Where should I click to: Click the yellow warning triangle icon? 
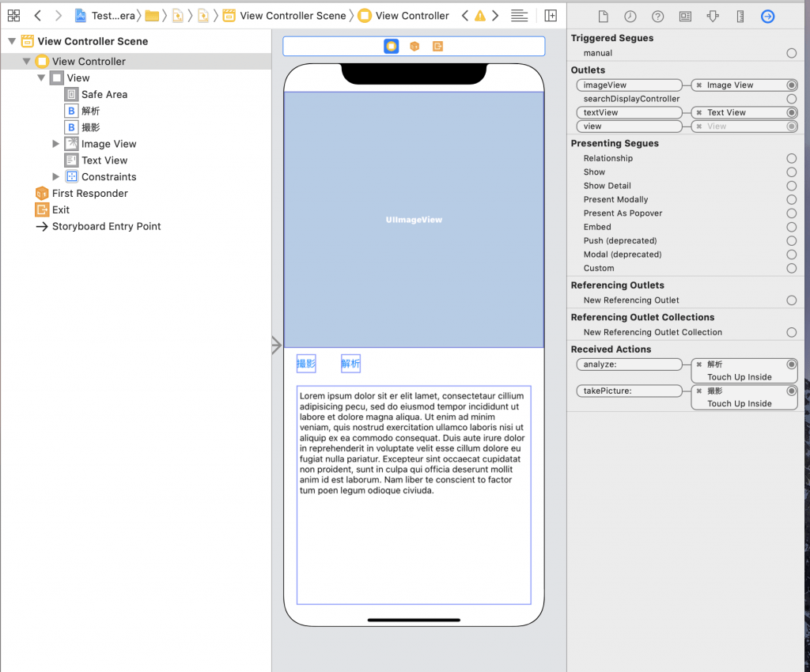[x=480, y=16]
